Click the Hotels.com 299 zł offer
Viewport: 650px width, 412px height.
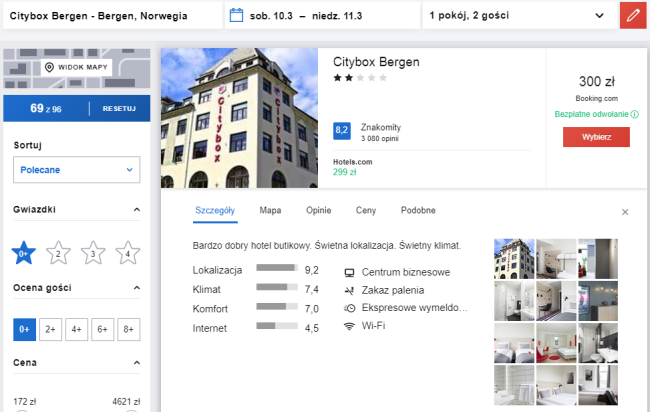point(353,167)
